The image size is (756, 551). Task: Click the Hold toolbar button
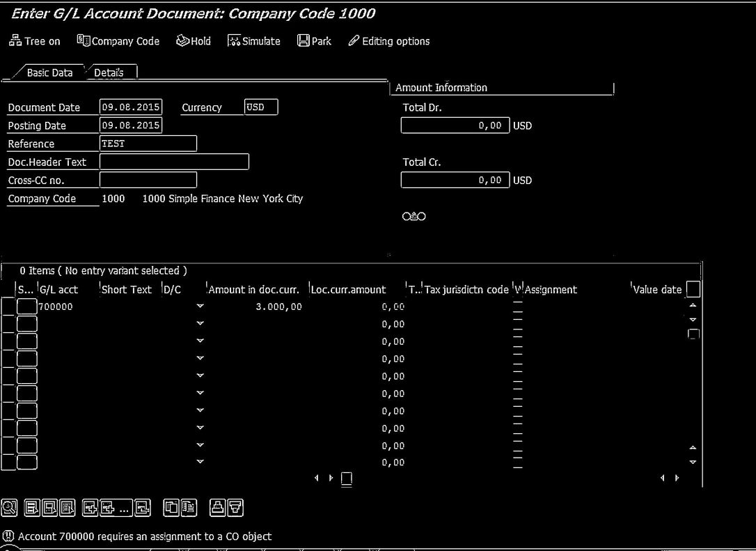tap(194, 41)
